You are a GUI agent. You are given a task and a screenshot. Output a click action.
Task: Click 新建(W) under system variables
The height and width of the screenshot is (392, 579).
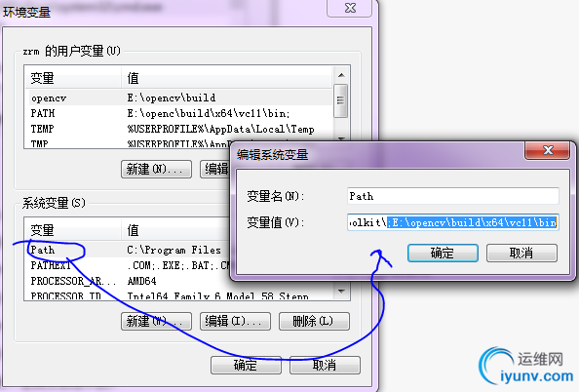click(156, 321)
